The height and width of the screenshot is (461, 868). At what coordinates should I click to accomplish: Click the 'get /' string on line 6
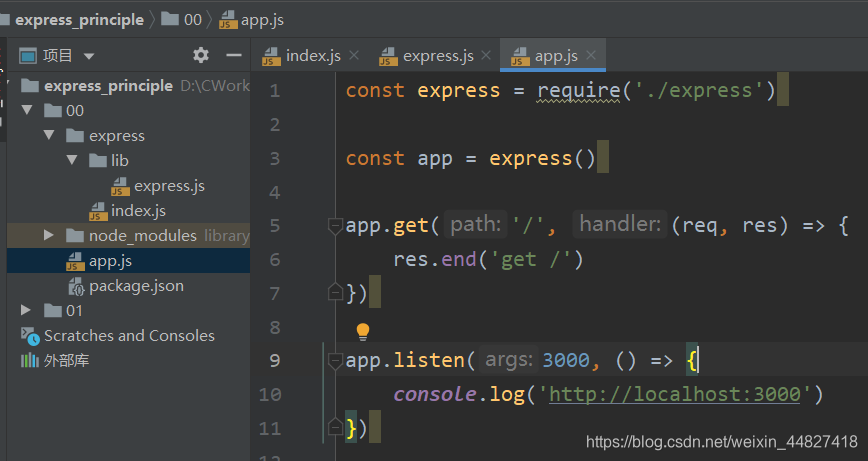point(530,259)
